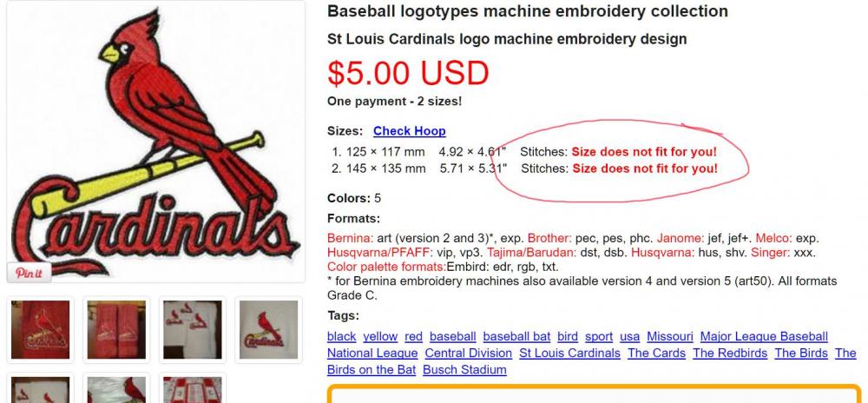This screenshot has height=403, width=868.
Task: Open the 'black' tag link
Action: [x=341, y=336]
